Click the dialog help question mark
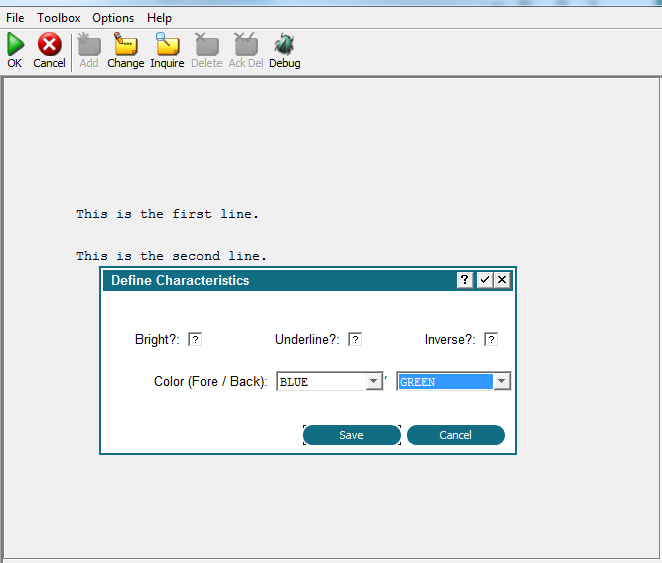Image resolution: width=662 pixels, height=563 pixels. point(464,280)
